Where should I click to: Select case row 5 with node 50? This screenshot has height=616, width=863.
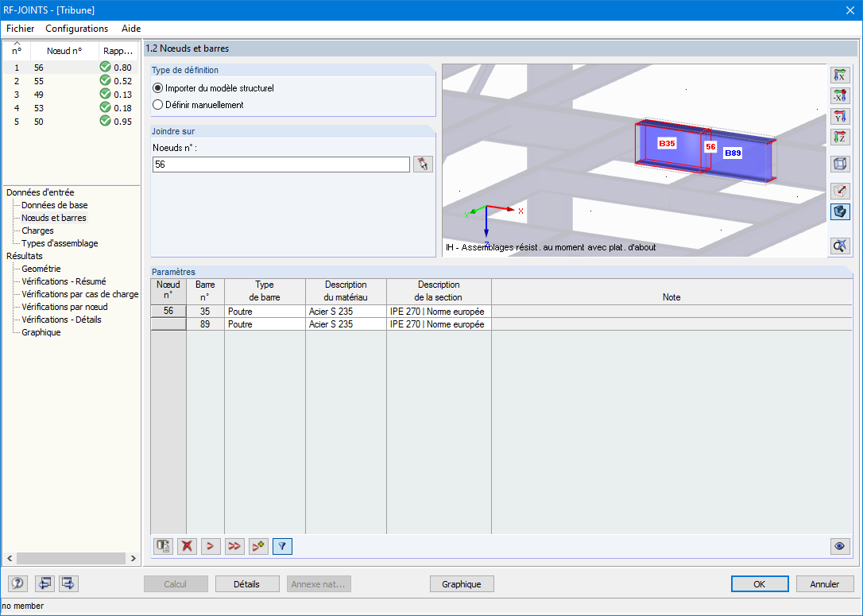tap(71, 122)
